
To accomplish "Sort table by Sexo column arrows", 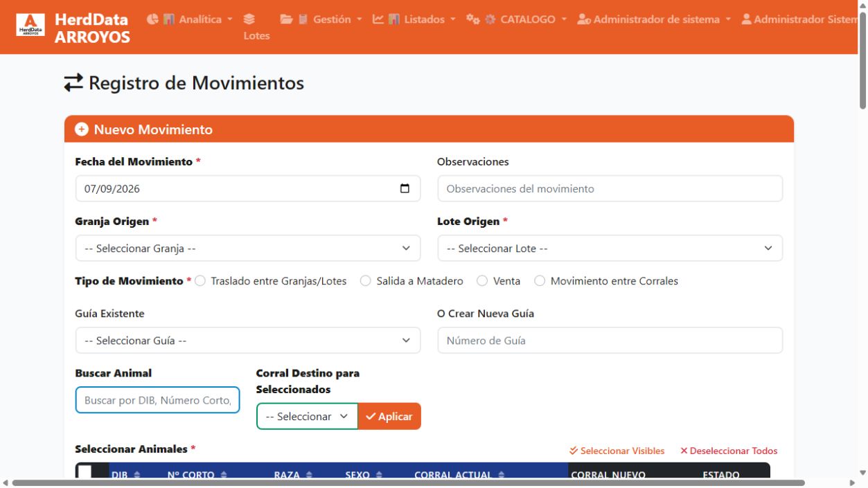I will click(379, 475).
